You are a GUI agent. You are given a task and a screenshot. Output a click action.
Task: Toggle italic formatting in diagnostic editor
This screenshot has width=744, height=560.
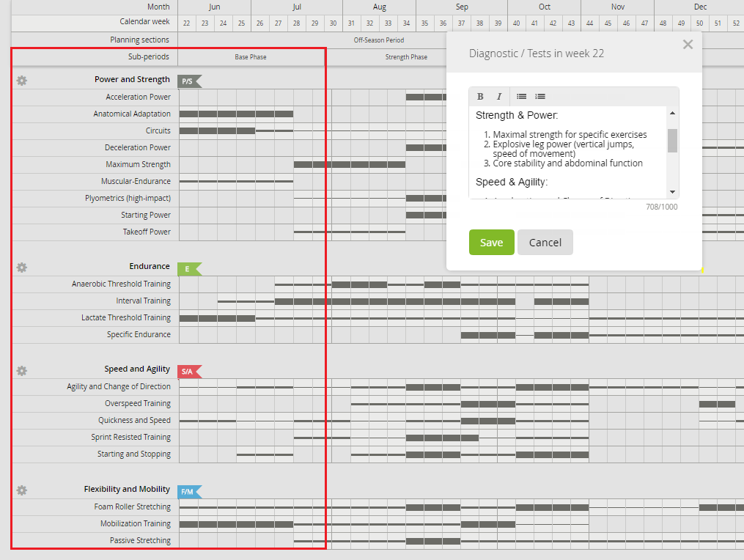tap(499, 96)
